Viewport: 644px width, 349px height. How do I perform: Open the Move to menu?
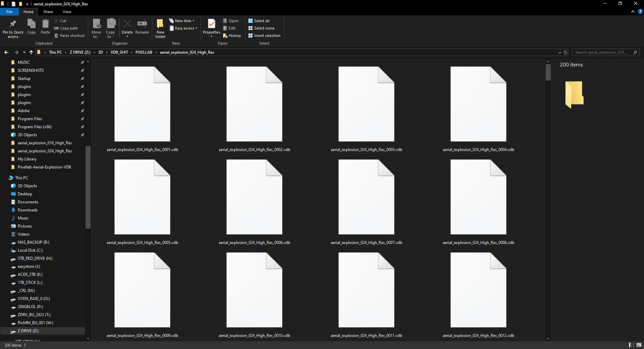[x=96, y=29]
